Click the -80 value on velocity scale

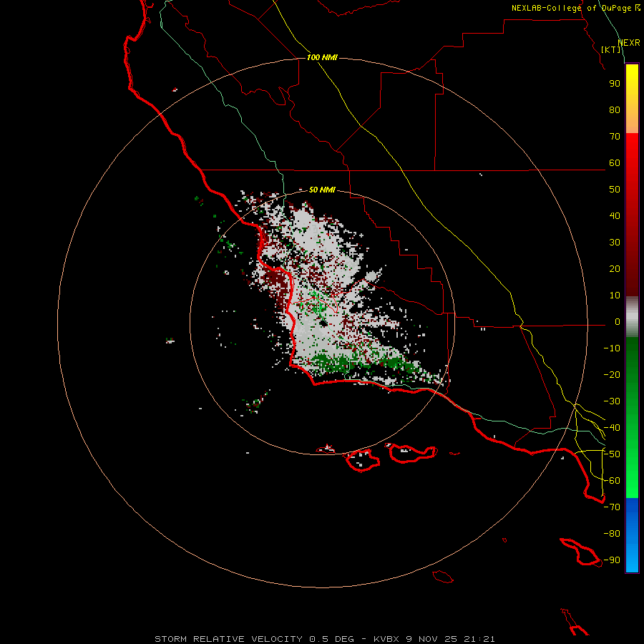point(612,534)
